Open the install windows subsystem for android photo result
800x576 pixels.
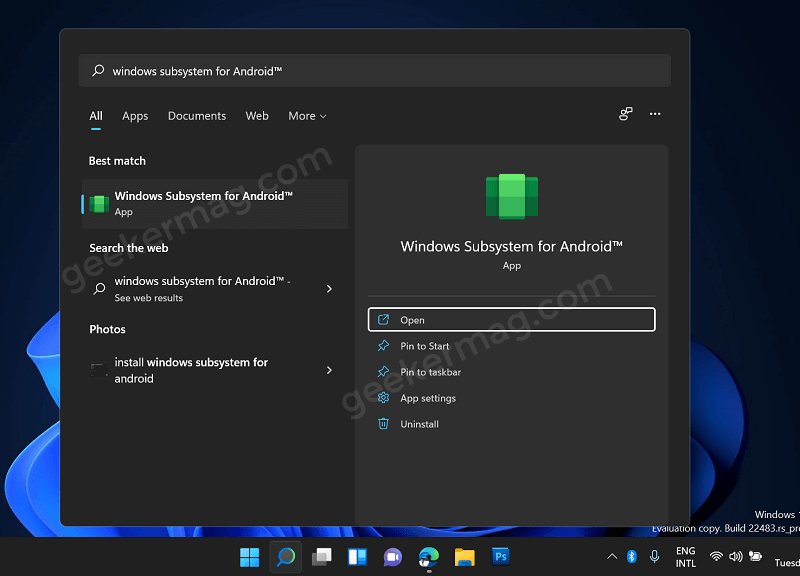coord(215,370)
